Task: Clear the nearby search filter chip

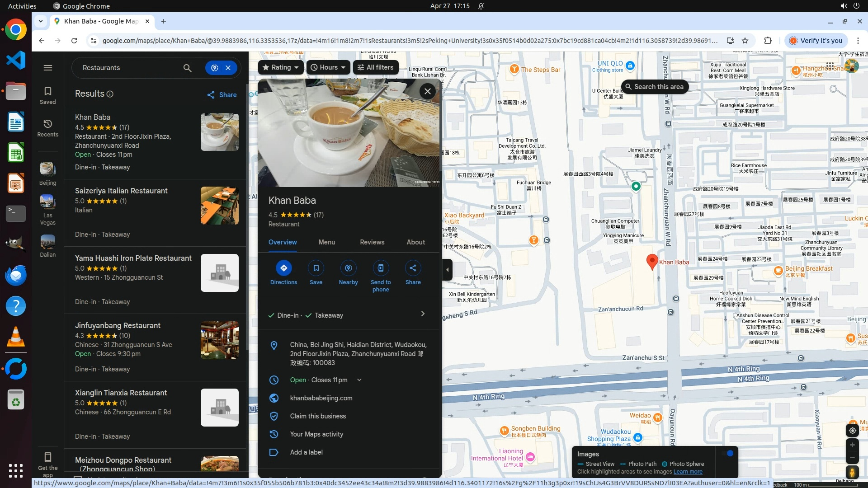Action: click(x=228, y=68)
